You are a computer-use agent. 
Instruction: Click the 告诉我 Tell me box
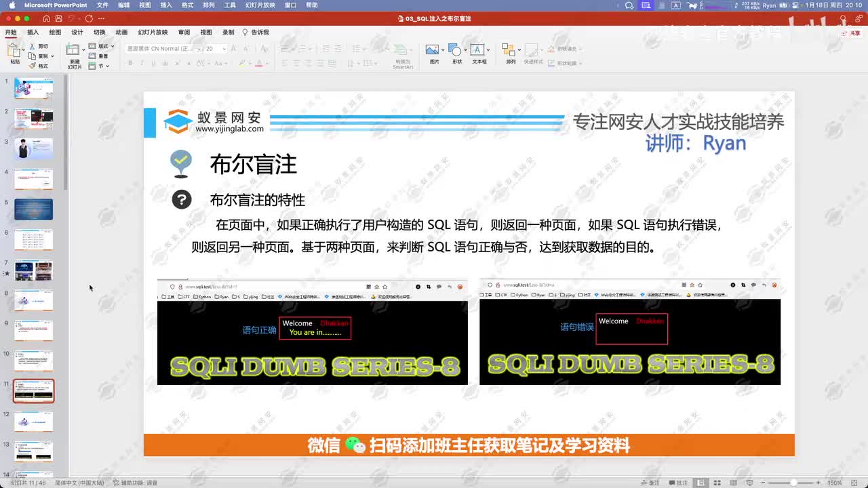(x=256, y=32)
